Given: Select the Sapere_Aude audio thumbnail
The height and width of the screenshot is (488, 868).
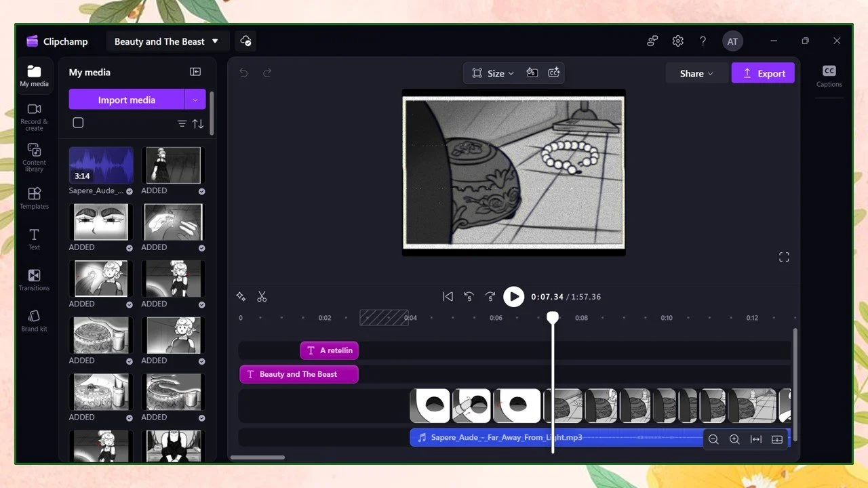Looking at the screenshot, I should (101, 165).
